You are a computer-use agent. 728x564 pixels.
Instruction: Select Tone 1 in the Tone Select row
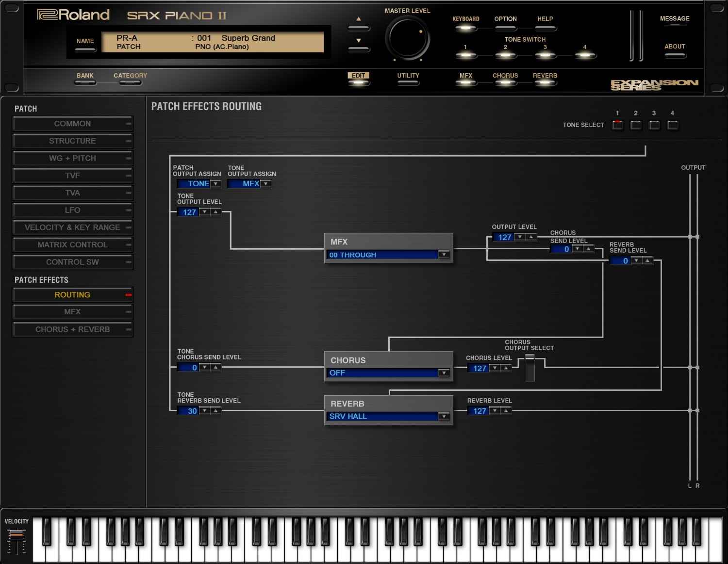click(617, 125)
